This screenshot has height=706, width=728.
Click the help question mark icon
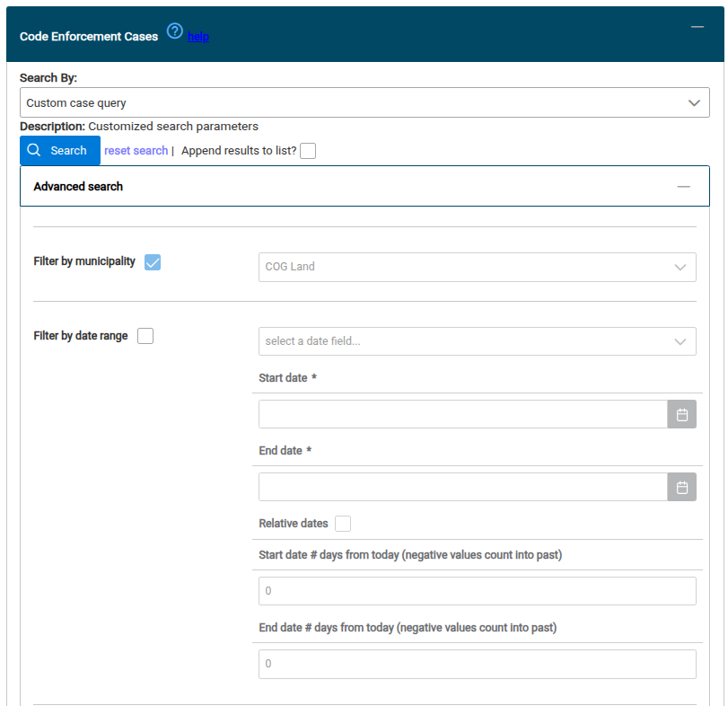click(x=174, y=31)
